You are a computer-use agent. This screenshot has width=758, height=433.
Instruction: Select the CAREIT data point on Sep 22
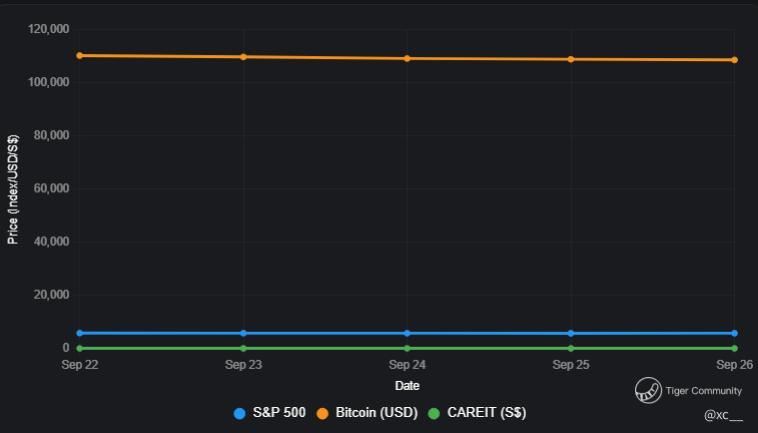(x=80, y=348)
